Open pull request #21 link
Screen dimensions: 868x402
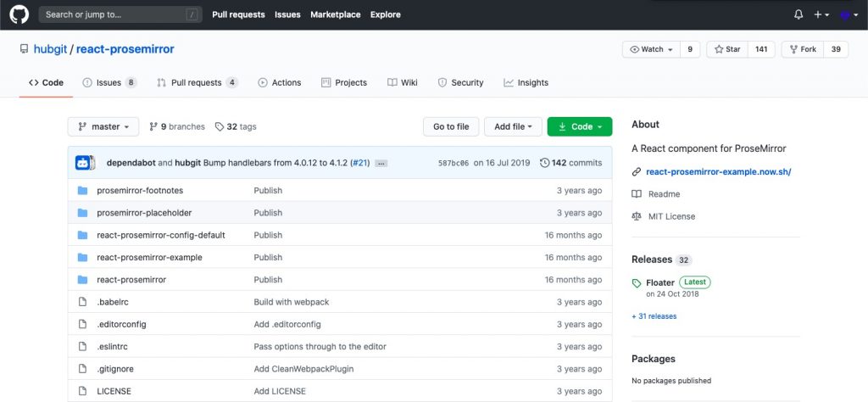click(361, 163)
